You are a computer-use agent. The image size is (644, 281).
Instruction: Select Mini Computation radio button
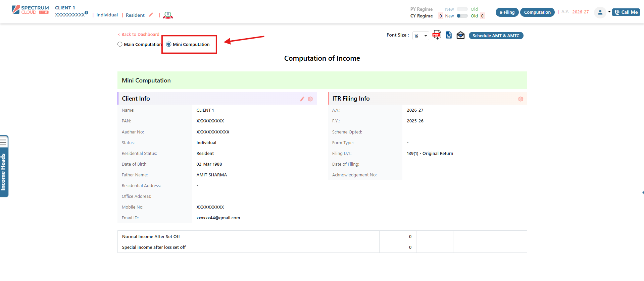(169, 44)
